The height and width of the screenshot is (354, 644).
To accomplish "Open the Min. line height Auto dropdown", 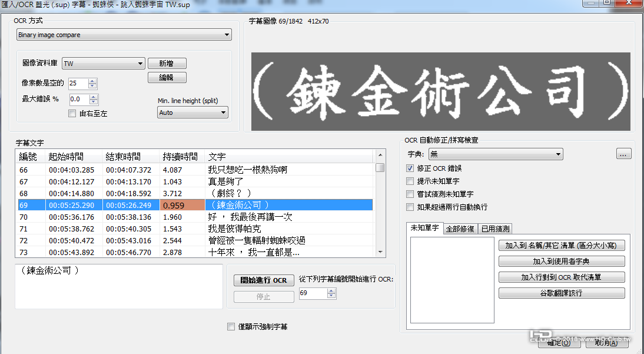I will [x=192, y=113].
